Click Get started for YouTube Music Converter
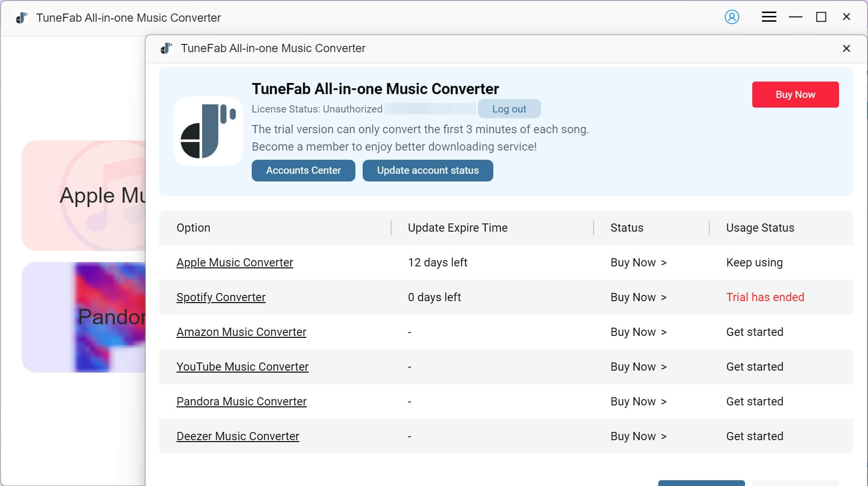The width and height of the screenshot is (868, 486). click(754, 367)
